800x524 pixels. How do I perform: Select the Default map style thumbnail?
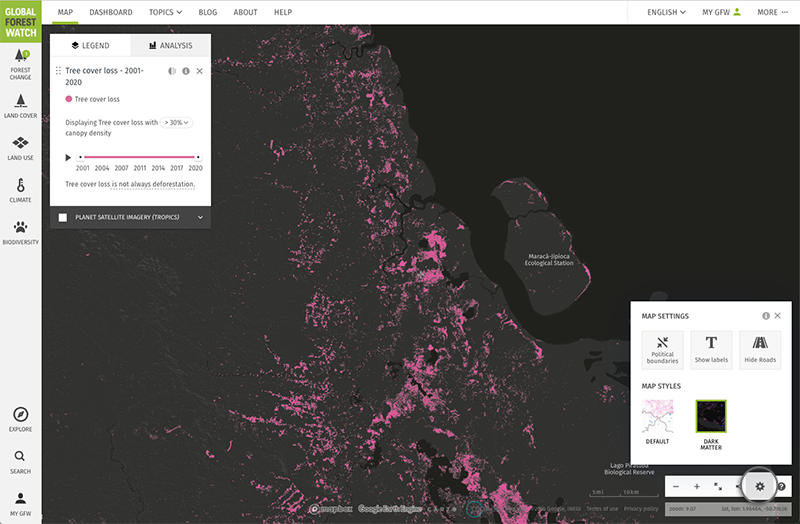click(657, 416)
